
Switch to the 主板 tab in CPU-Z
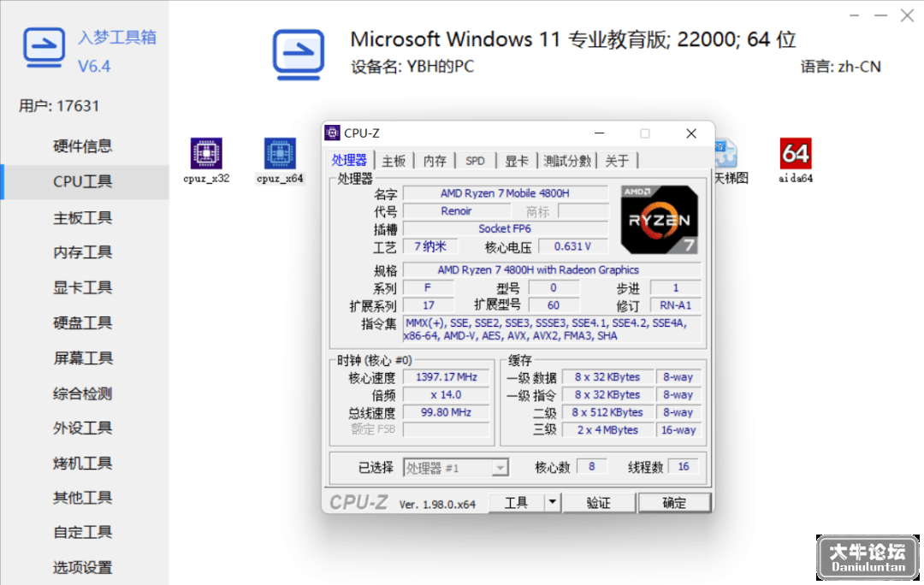tap(394, 161)
